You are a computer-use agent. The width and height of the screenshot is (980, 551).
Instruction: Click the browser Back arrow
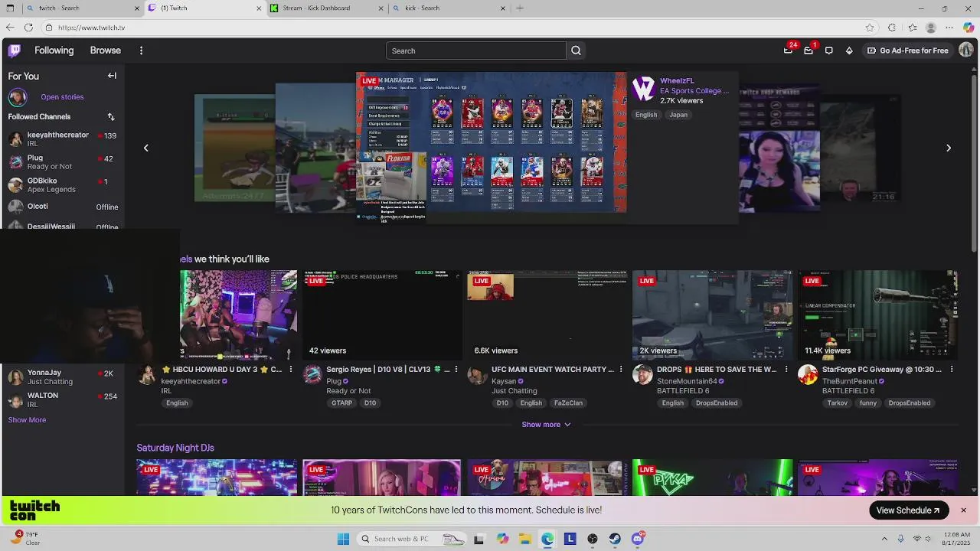9,28
